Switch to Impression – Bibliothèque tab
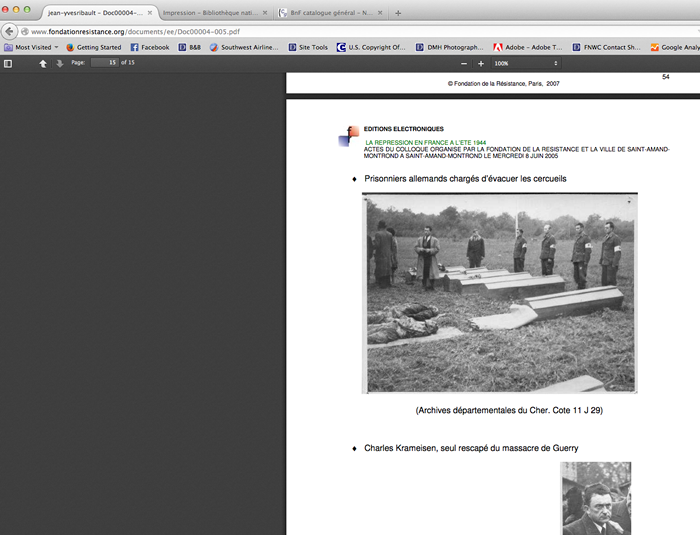 click(x=210, y=13)
